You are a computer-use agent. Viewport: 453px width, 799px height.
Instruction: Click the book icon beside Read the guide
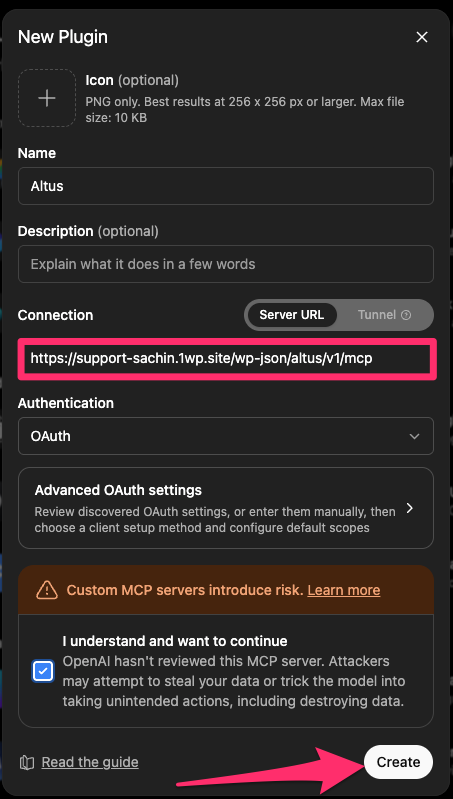tap(26, 763)
